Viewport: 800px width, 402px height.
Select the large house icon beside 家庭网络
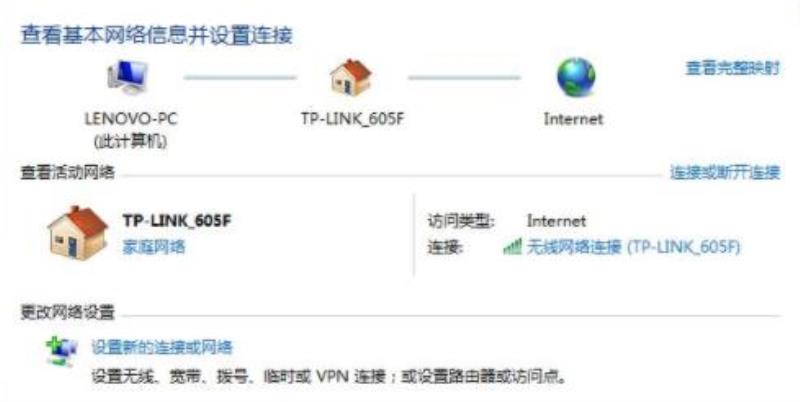click(x=78, y=234)
